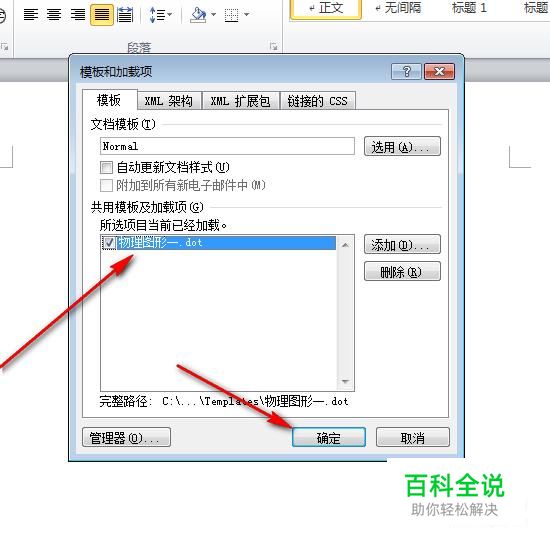Screen dimensions: 550x550
Task: Uncheck the 物理图形一.dot template
Action: 109,243
